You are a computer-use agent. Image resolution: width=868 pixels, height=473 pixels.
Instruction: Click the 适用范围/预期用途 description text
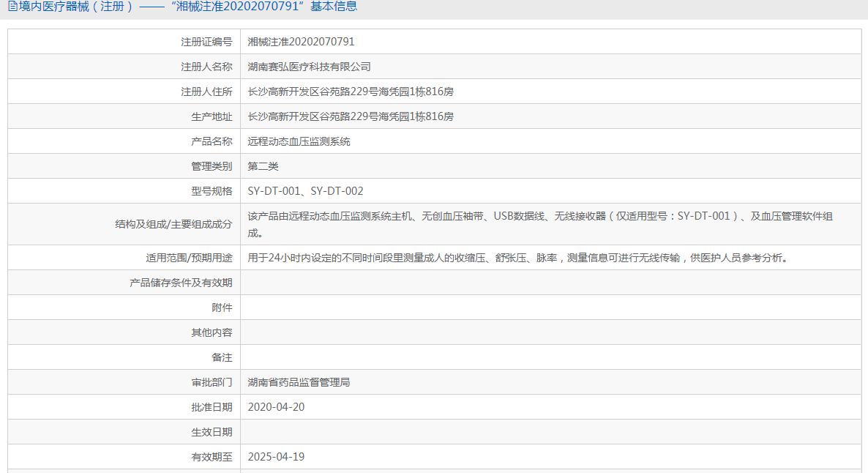pos(517,258)
